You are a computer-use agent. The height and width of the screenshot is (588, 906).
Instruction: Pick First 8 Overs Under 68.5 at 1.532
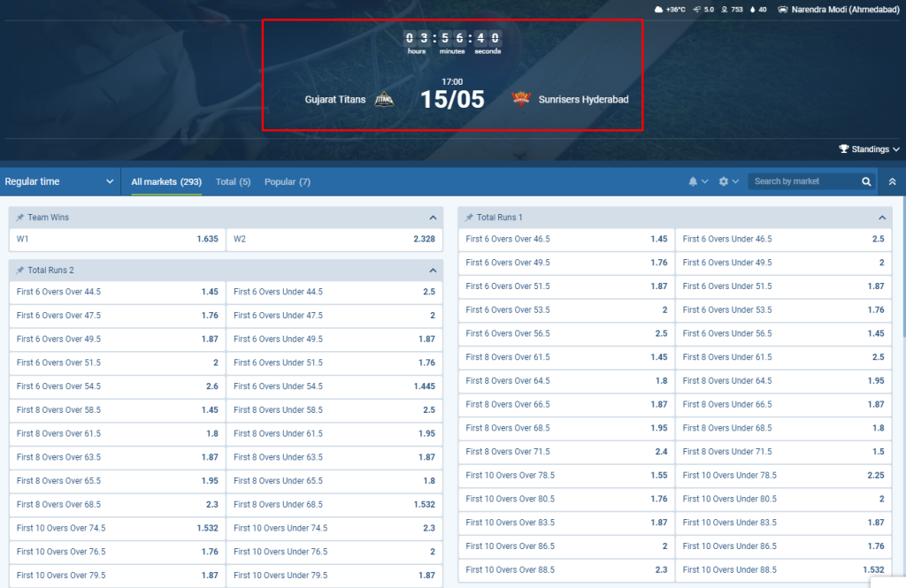[334, 504]
